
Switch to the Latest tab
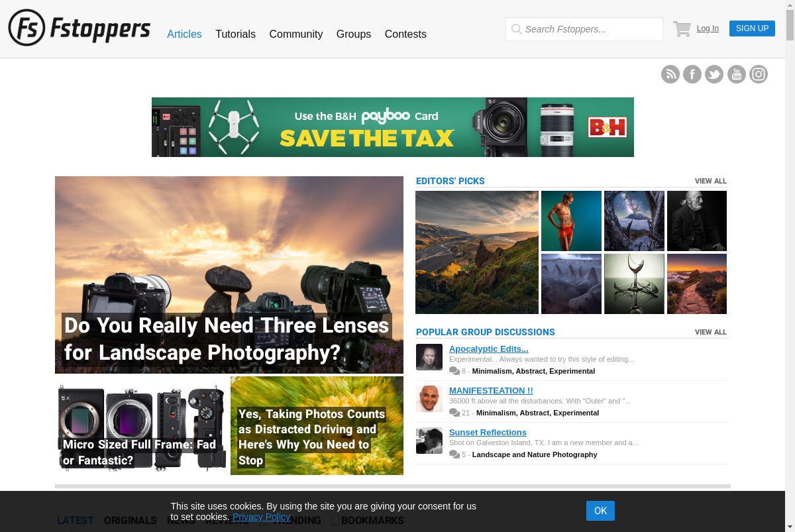pos(76,521)
